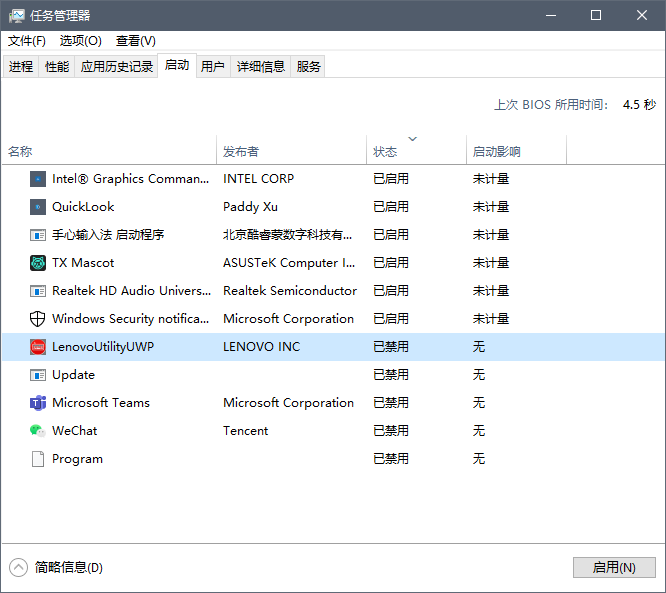Sort list by 启动影响 column header

click(x=497, y=152)
